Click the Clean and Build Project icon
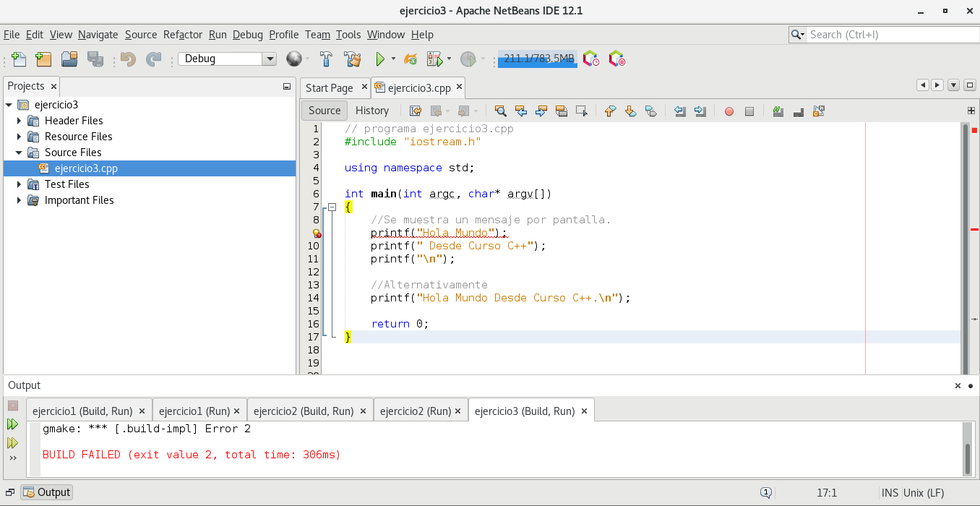 click(x=352, y=59)
